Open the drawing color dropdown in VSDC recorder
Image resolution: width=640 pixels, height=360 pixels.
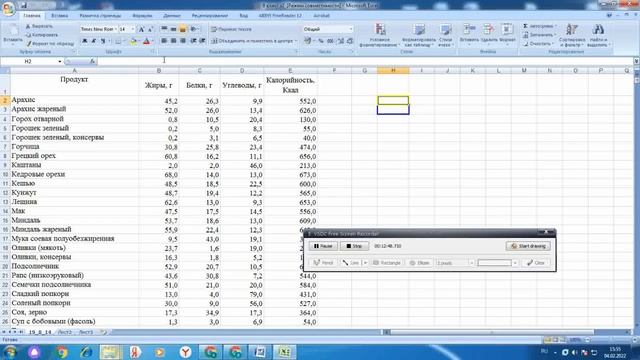515,263
